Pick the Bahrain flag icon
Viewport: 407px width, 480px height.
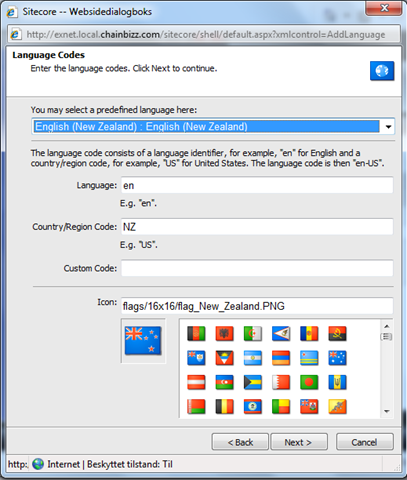click(x=281, y=383)
